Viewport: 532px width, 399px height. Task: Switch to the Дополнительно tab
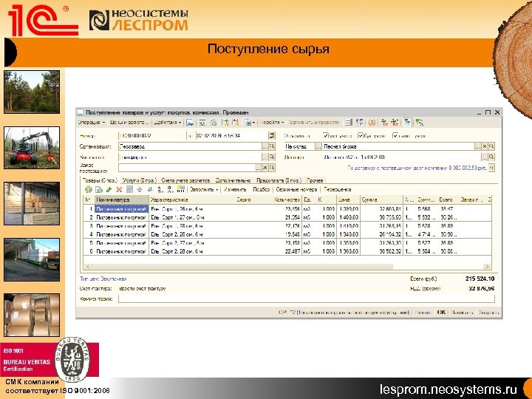click(x=233, y=180)
